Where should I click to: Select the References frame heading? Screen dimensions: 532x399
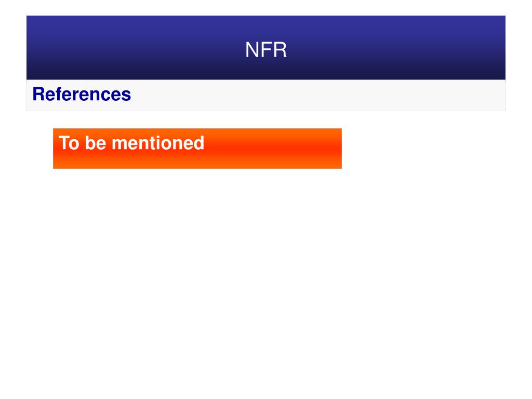coord(82,94)
